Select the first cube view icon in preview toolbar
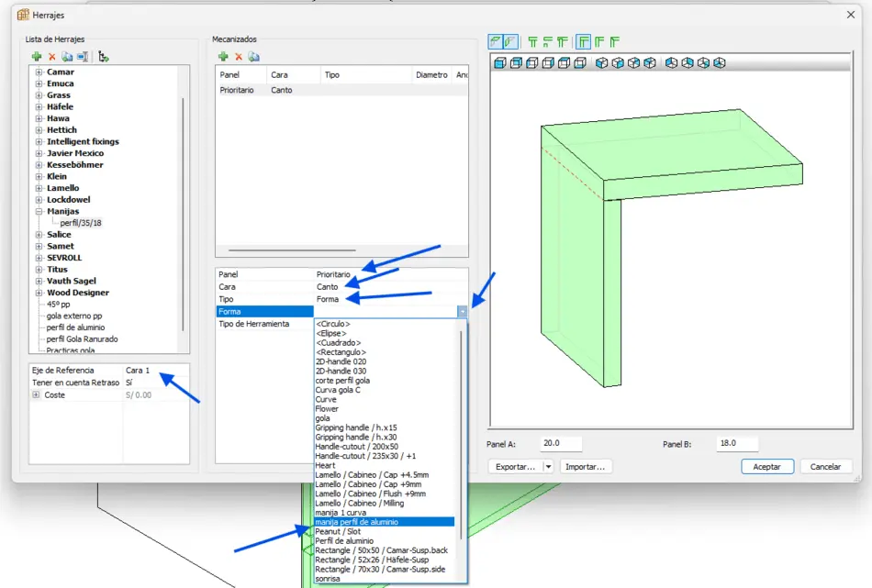Screen dimensions: 872x588 500,63
